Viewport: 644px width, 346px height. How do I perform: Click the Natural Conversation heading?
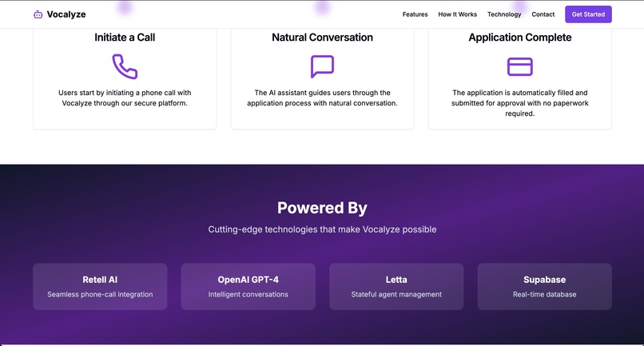pos(323,38)
